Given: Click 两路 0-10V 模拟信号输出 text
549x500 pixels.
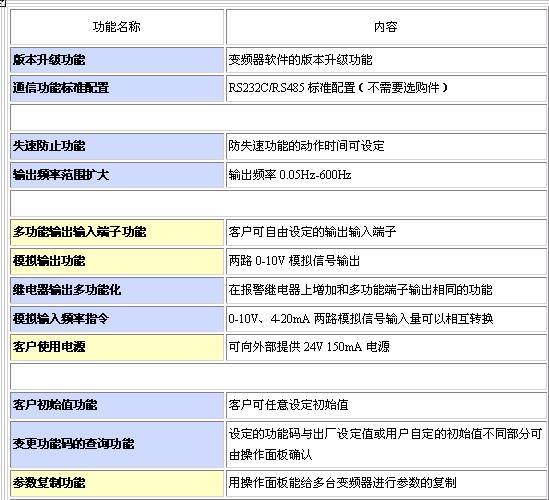Looking at the screenshot, I should 294,261.
